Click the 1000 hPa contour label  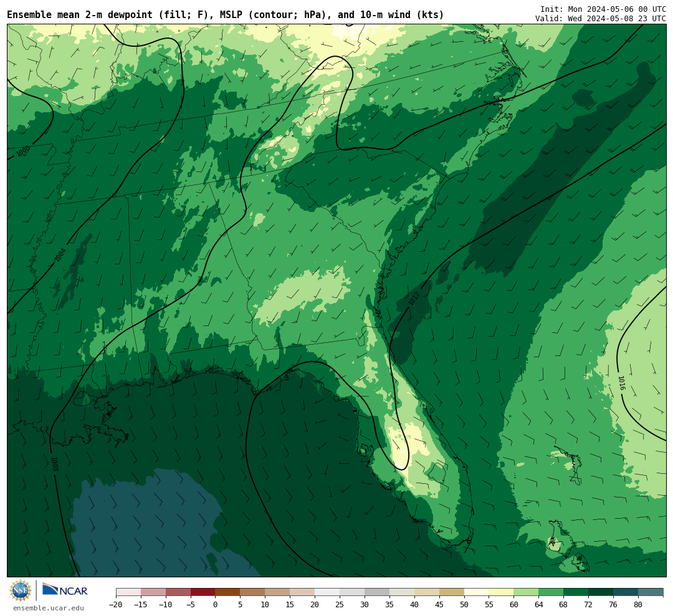pyautogui.click(x=23, y=151)
